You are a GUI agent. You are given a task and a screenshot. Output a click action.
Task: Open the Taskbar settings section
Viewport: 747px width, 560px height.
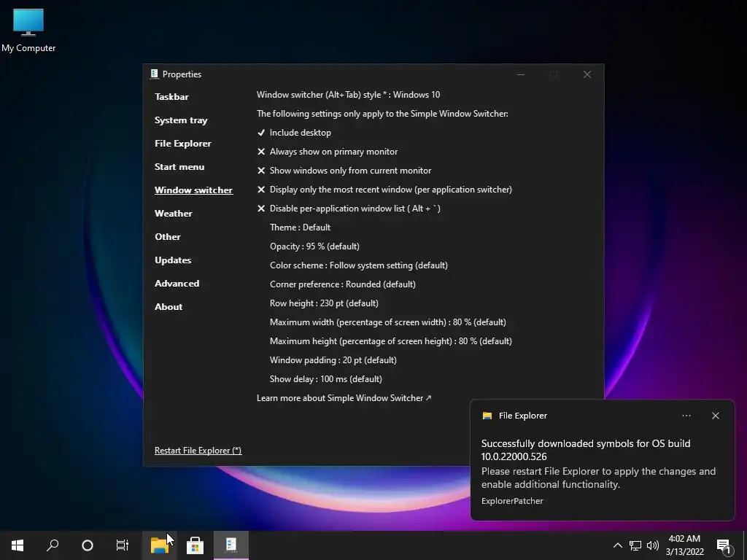click(171, 97)
